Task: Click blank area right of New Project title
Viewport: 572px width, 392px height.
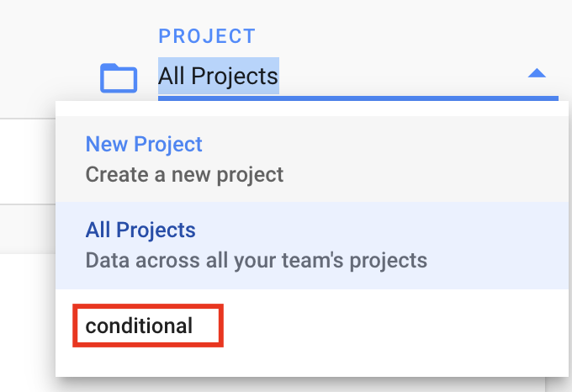Action: pos(383,144)
